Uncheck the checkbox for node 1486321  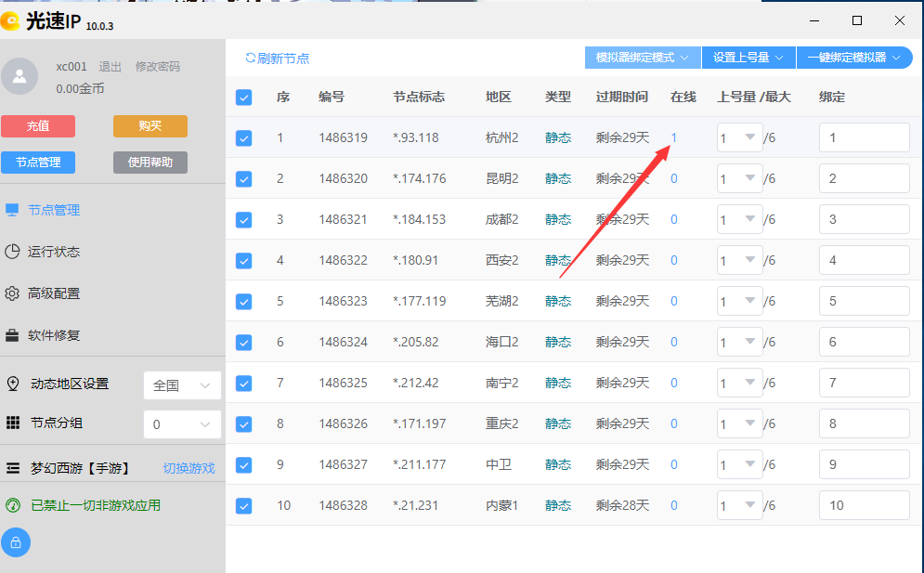click(243, 220)
